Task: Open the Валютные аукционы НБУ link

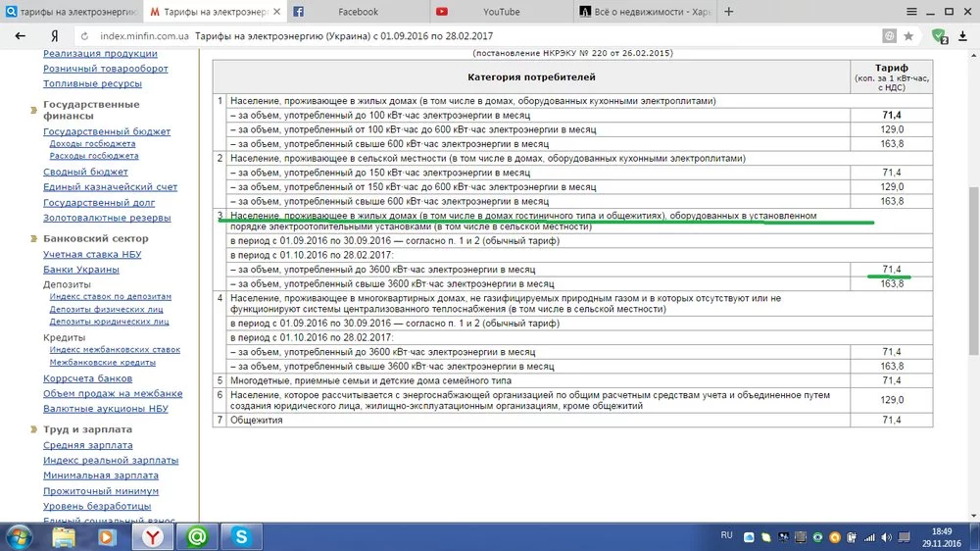Action: [106, 409]
